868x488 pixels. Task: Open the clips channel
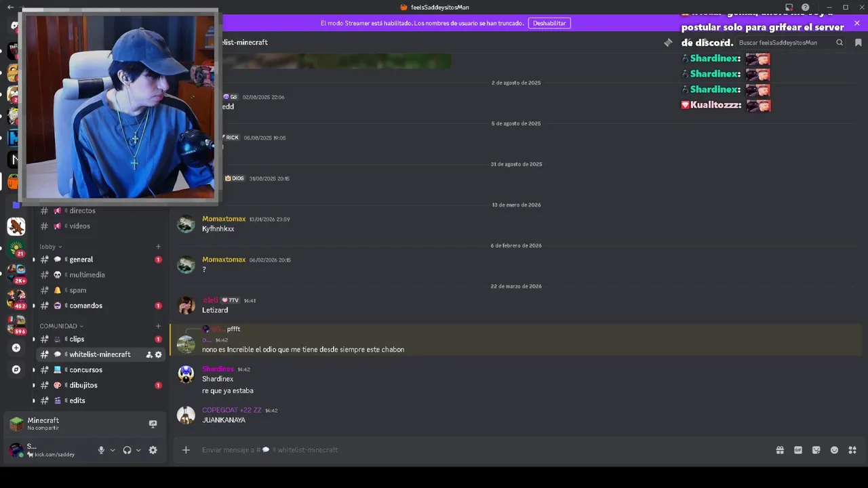pyautogui.click(x=100, y=339)
